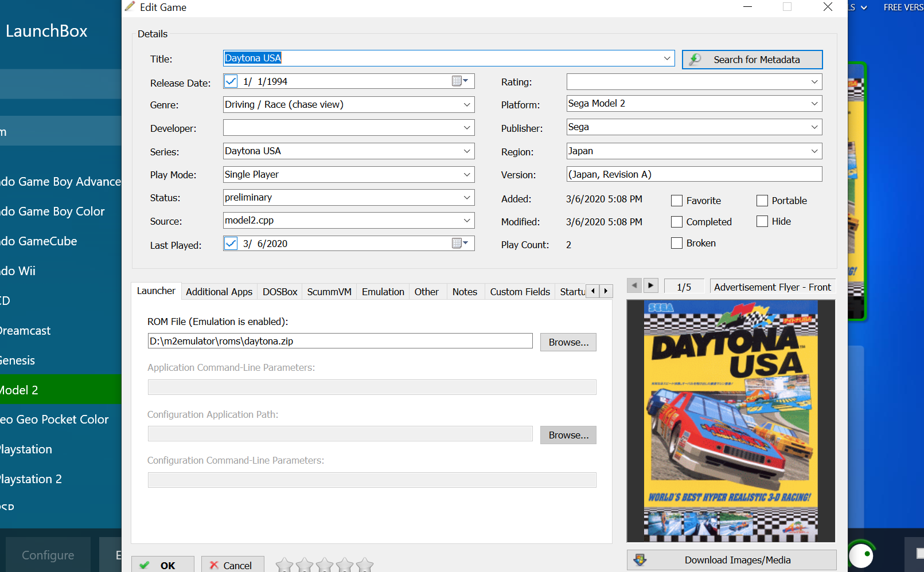Click Download Images/Media button
Screen dimensions: 924x572
[731, 560]
